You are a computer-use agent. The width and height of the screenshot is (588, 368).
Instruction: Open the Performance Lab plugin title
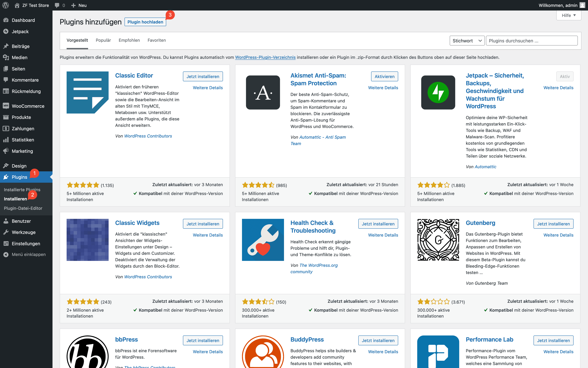(489, 340)
